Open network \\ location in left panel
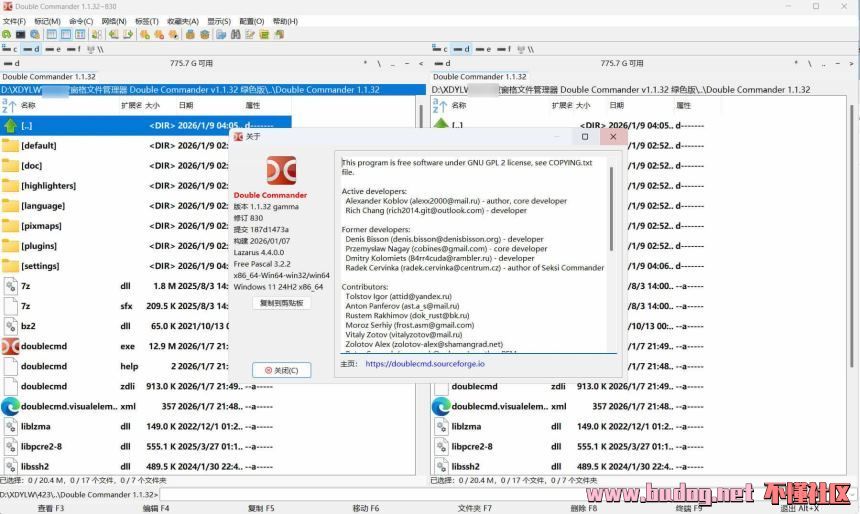Viewport: 860px width, 514px height. click(x=95, y=49)
